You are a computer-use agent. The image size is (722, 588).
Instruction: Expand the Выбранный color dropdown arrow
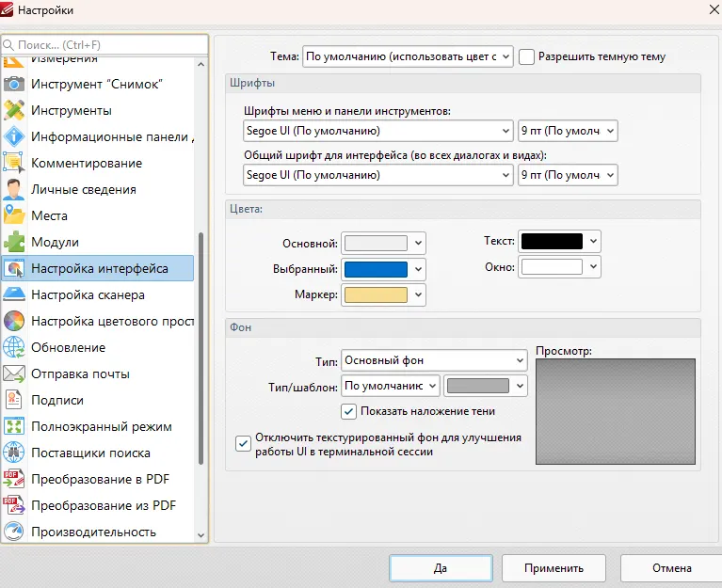(x=418, y=269)
